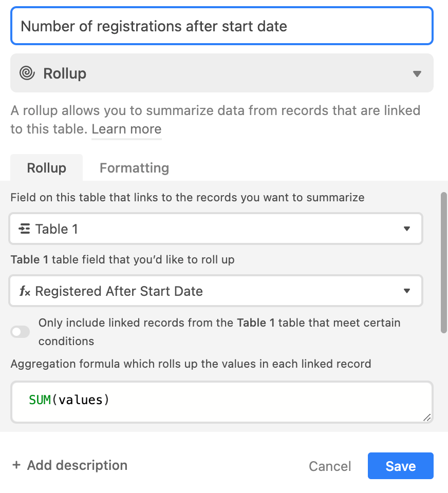Select the Rollup tab

47,168
